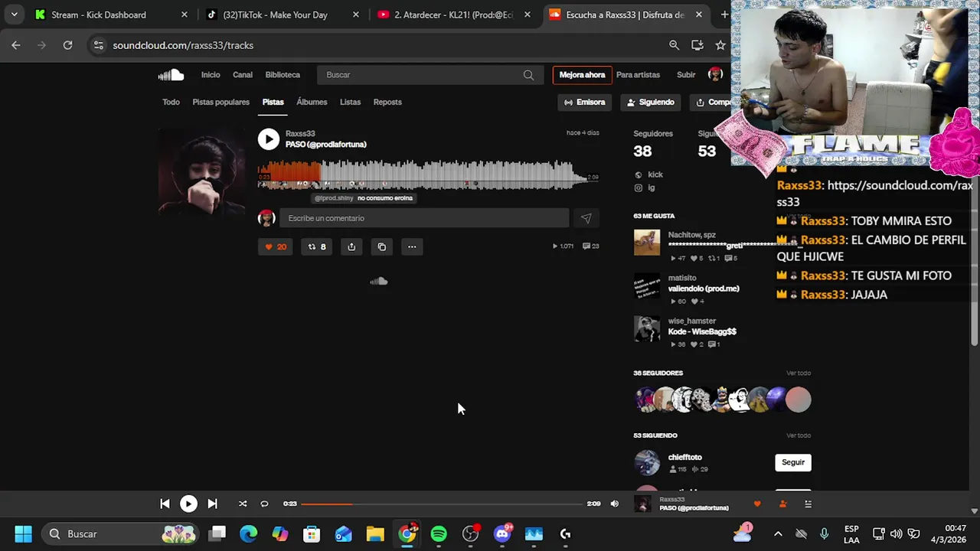
Task: Like the PASO track (20 likes)
Action: (275, 246)
